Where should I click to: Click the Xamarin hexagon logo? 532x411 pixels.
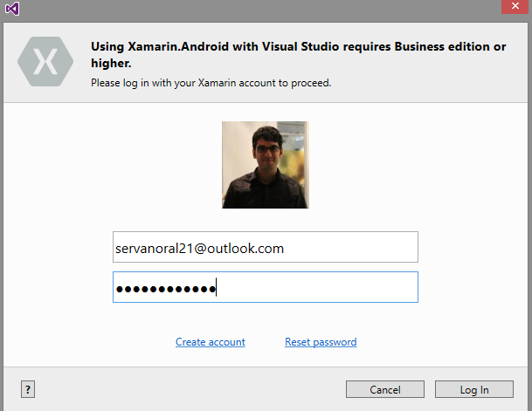coord(45,62)
